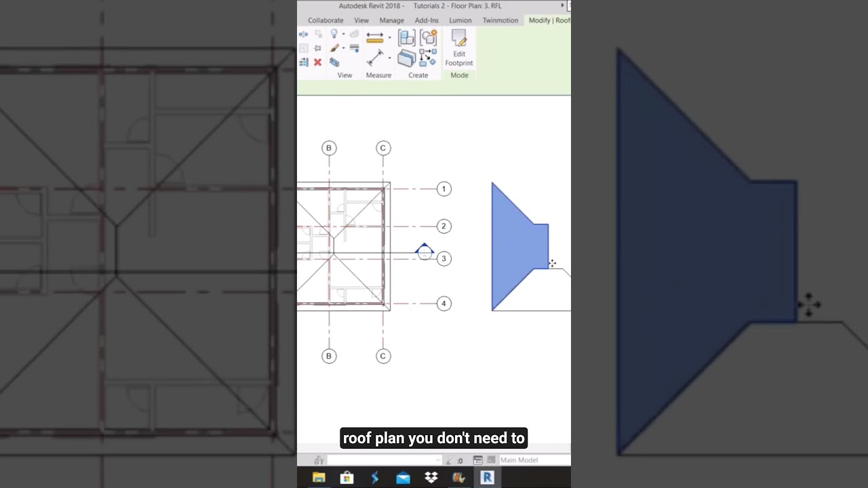Select the Add-Ins ribbon tab
The width and height of the screenshot is (868, 488).
coord(427,20)
